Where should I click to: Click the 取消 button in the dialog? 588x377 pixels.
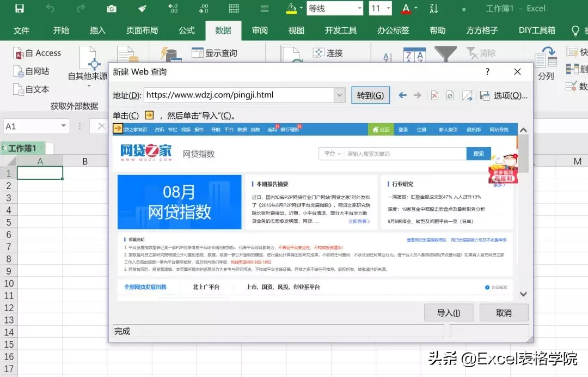coord(504,313)
